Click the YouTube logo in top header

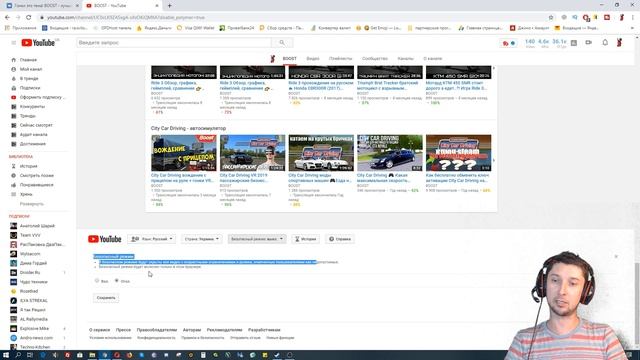coord(38,43)
